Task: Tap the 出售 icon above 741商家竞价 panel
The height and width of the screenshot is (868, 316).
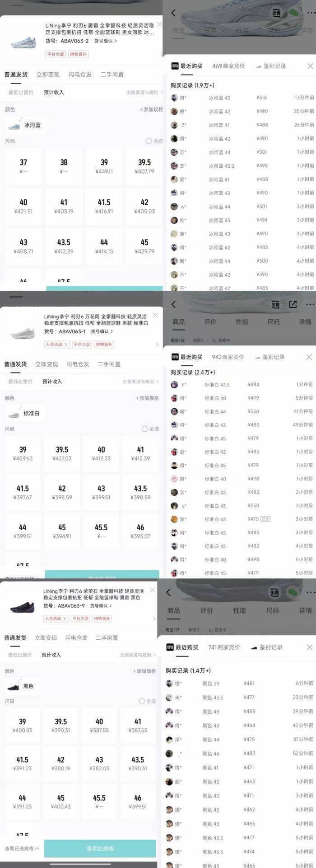Action: (274, 592)
